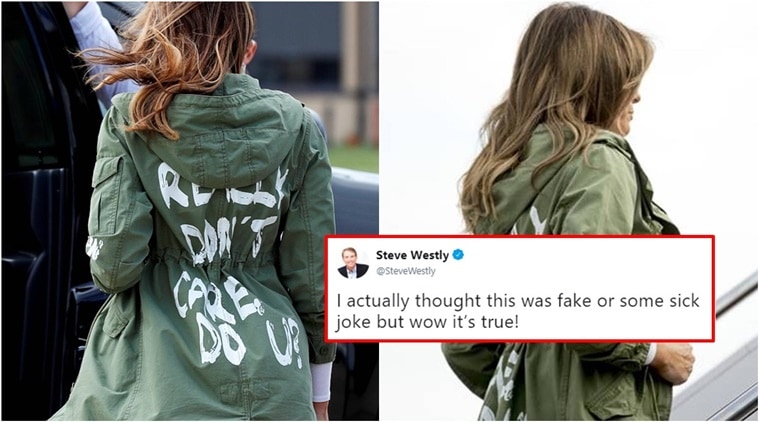Open the @SteveWestly handle link
This screenshot has width=759, height=422.
pyautogui.click(x=406, y=271)
